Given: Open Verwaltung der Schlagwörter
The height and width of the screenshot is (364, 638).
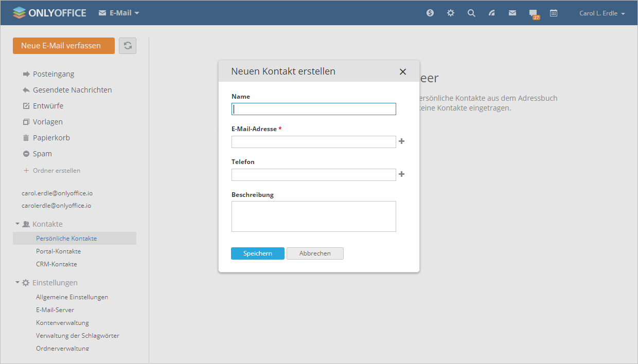Looking at the screenshot, I should (x=78, y=336).
